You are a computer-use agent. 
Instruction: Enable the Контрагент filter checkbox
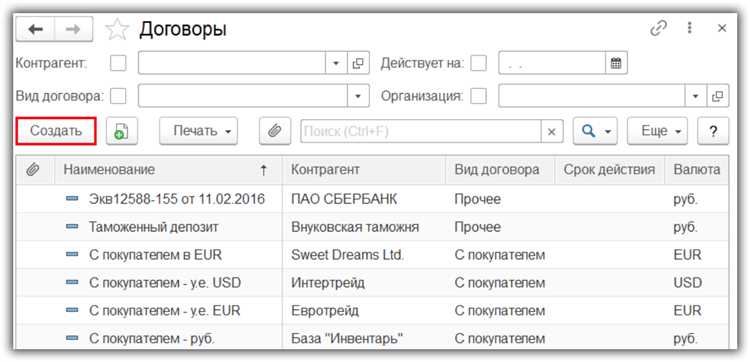pyautogui.click(x=118, y=64)
